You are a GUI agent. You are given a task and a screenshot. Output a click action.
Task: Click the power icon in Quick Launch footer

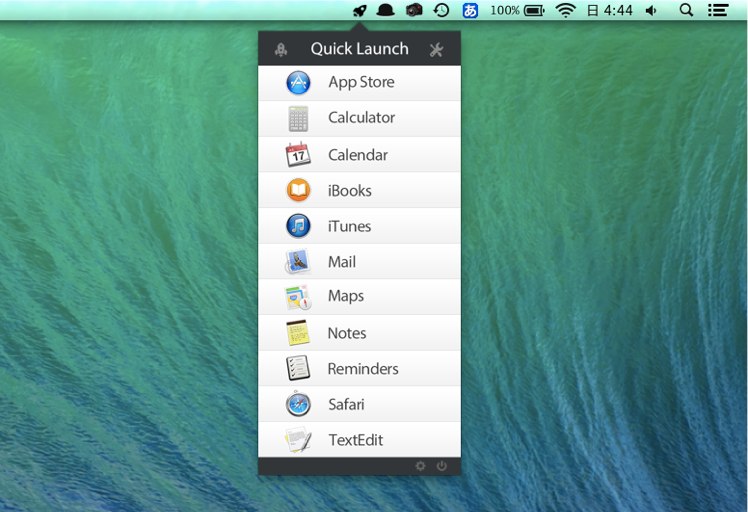tap(442, 466)
